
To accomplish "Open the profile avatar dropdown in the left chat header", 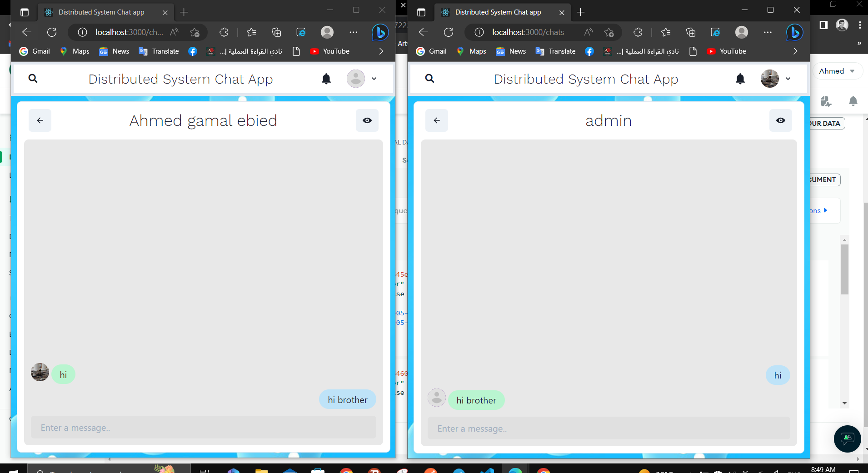I will pos(357,79).
